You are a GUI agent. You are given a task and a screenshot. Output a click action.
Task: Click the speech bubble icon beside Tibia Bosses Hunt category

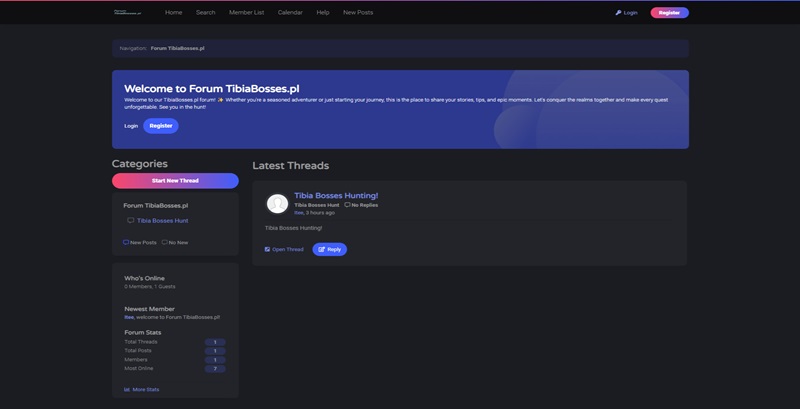pos(131,220)
